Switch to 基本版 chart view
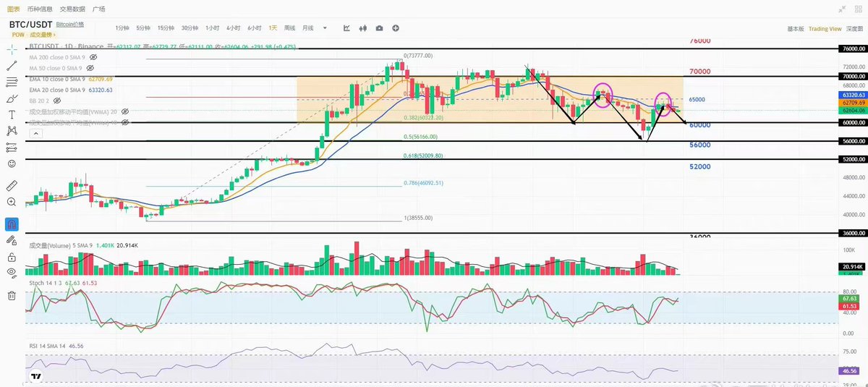The image size is (868, 387). point(795,29)
